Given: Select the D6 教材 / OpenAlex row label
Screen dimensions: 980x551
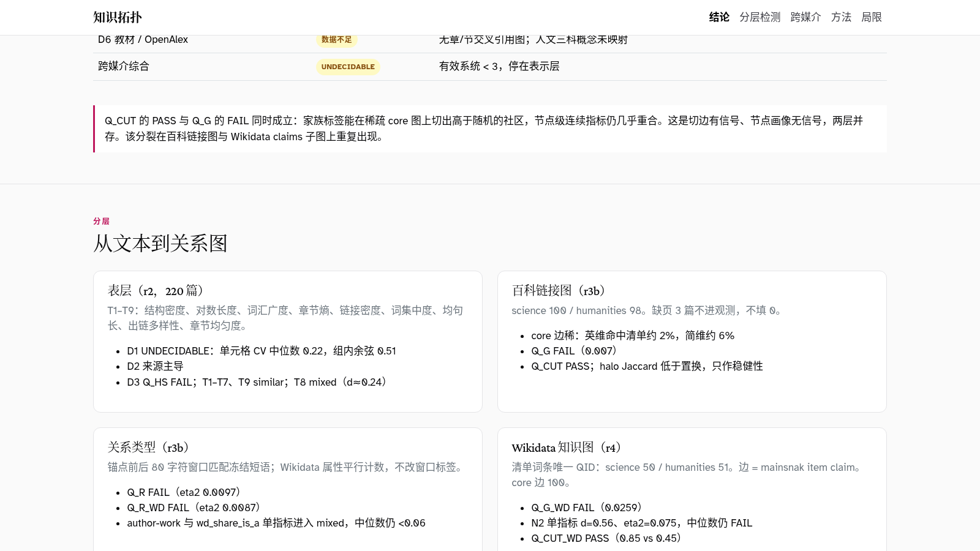Looking at the screenshot, I should (x=143, y=40).
